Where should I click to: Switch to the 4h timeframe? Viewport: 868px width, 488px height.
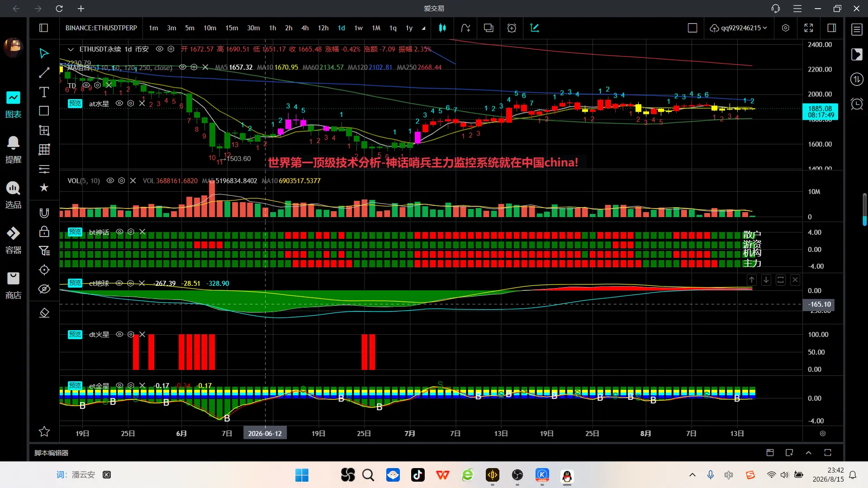[x=305, y=28]
